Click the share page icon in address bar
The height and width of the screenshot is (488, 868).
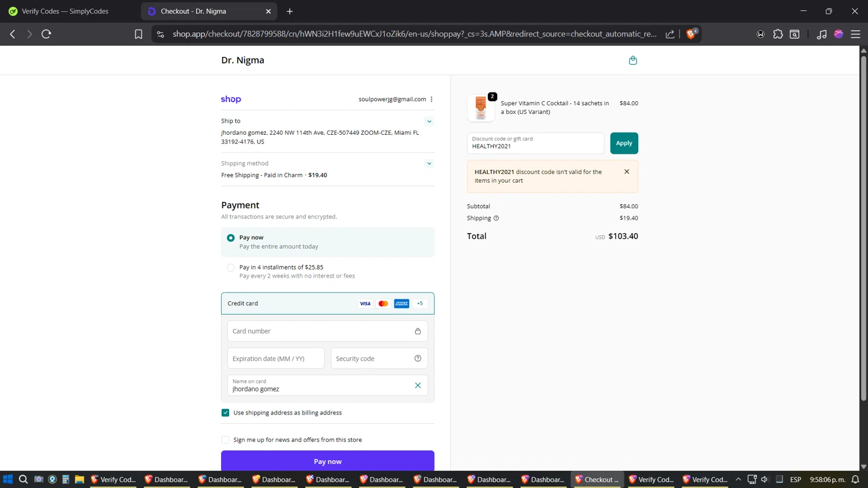pos(670,34)
